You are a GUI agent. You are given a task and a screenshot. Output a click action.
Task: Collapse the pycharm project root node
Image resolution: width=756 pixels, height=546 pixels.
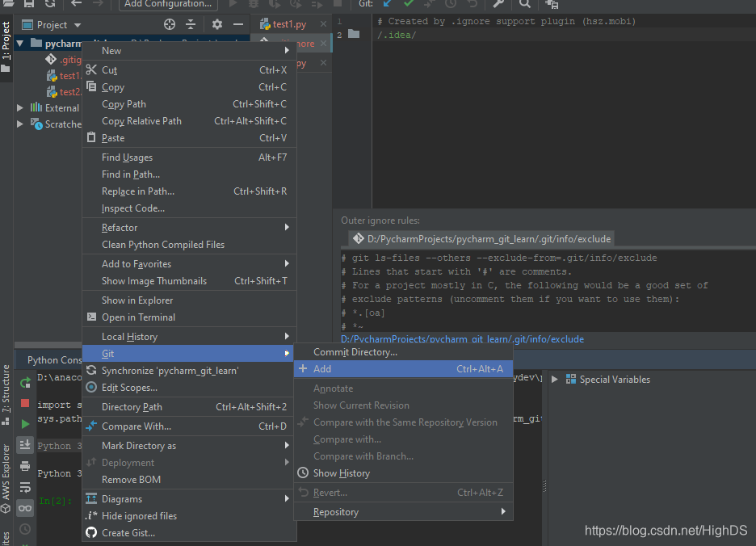point(19,44)
